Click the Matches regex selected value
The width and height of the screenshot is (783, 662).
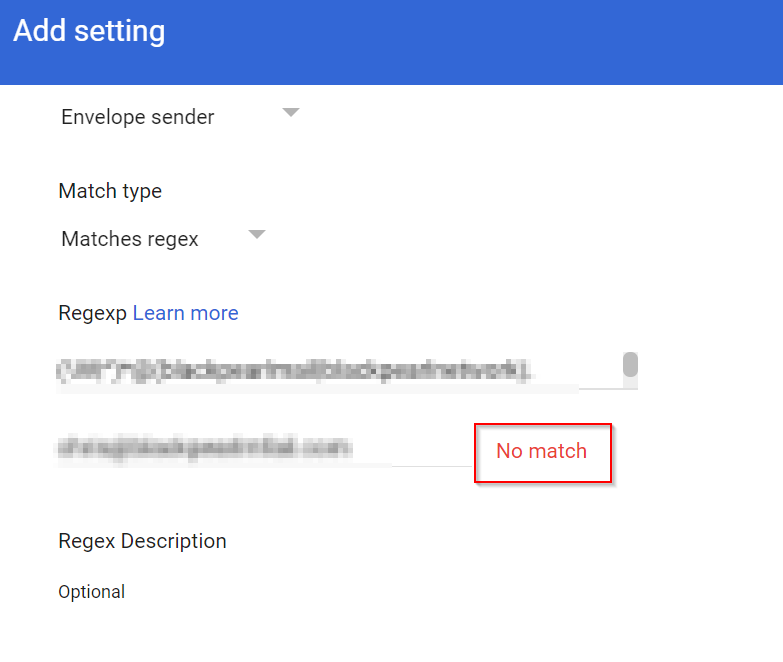point(130,239)
